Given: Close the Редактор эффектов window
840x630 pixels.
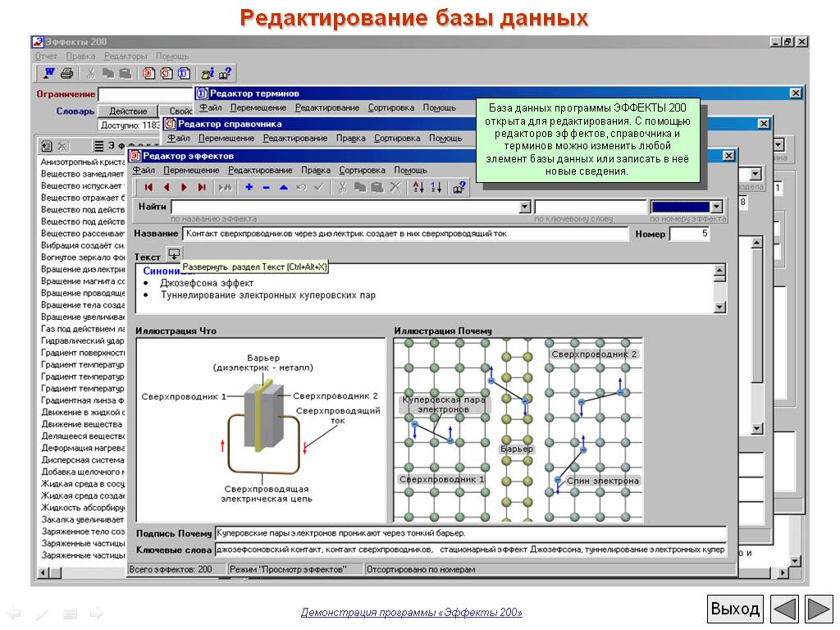Looking at the screenshot, I should [x=728, y=155].
